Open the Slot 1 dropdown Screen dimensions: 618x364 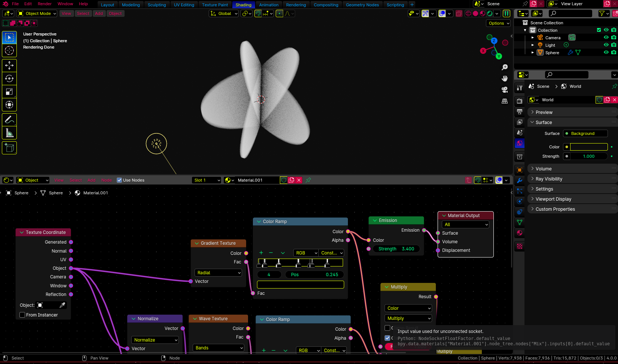[x=207, y=180]
